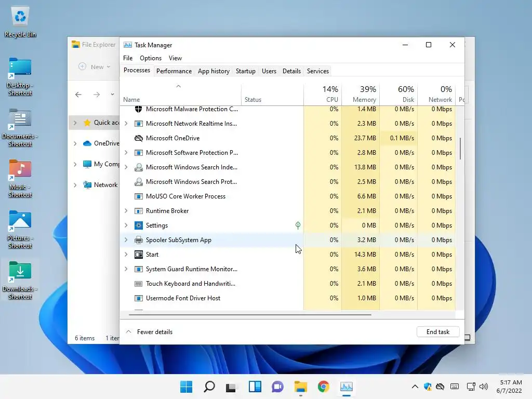
Task: Open the Chat app on taskbar
Action: 277,387
